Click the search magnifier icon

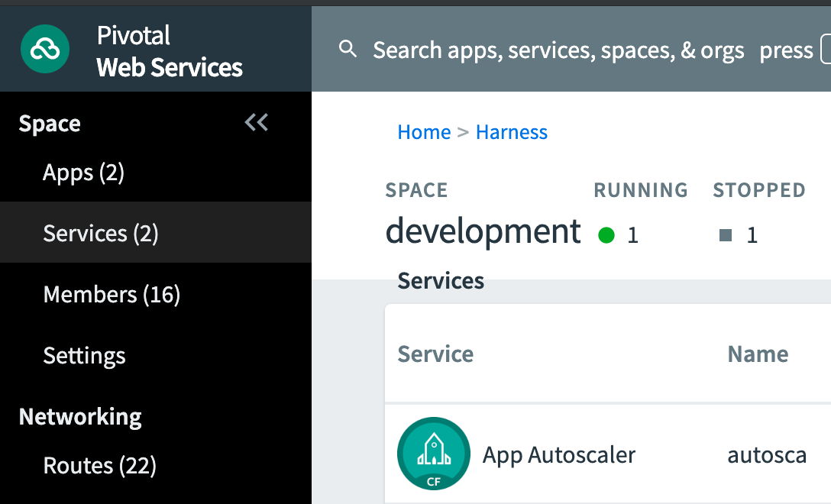[348, 49]
